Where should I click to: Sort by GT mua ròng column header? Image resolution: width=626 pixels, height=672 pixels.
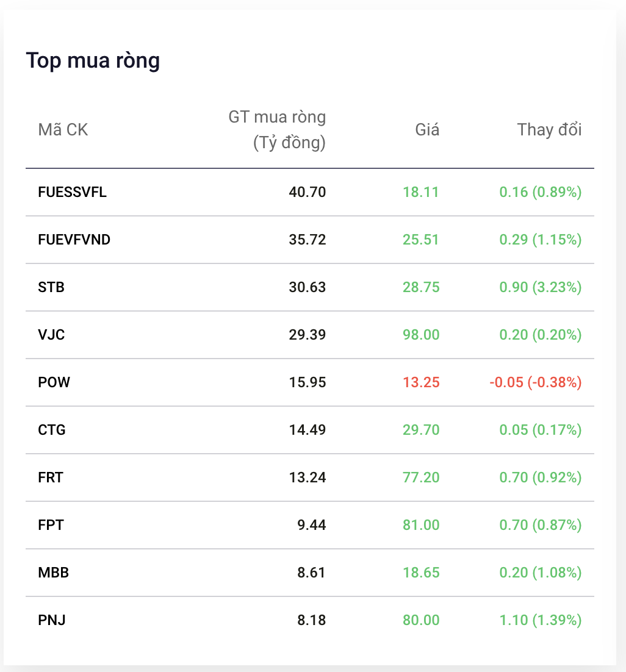pyautogui.click(x=277, y=130)
